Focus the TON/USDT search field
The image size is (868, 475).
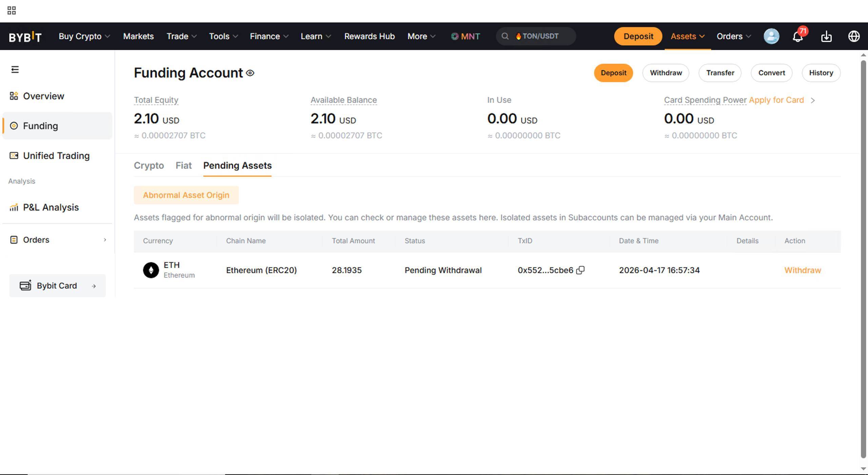[x=536, y=36]
